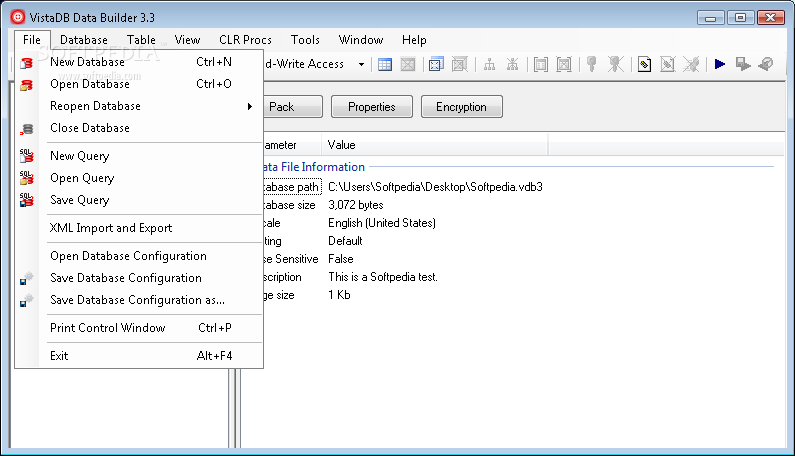Choose New Database from the File menu
Image resolution: width=795 pixels, height=456 pixels.
139,62
